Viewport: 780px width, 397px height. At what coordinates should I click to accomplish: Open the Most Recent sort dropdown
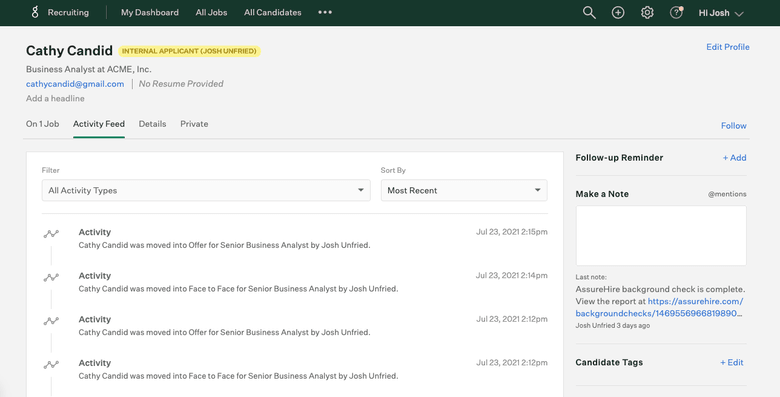coord(464,191)
